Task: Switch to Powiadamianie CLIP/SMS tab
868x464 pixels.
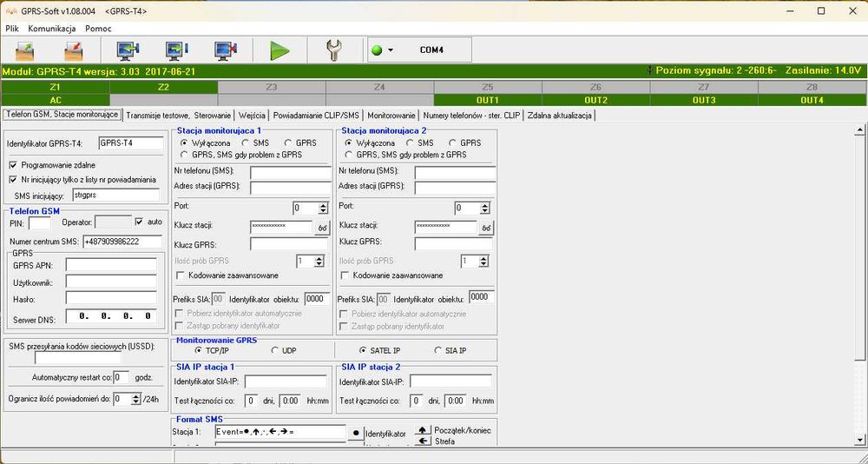Action: tap(316, 116)
